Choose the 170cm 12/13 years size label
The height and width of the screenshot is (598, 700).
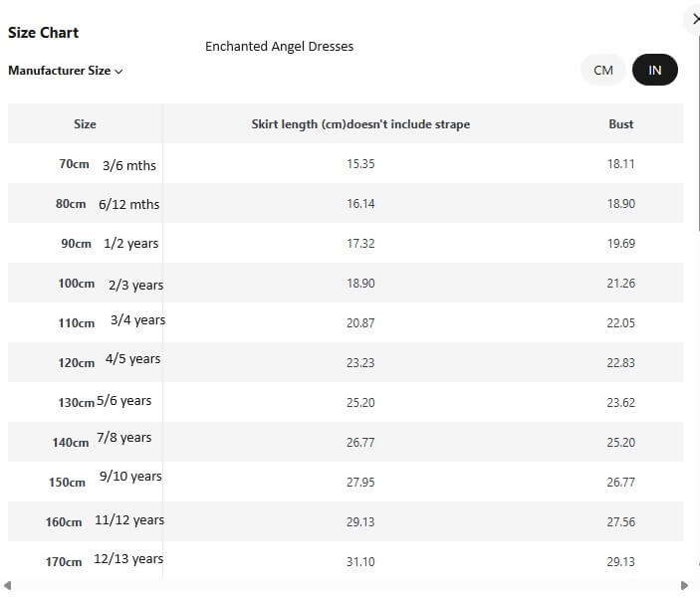105,560
